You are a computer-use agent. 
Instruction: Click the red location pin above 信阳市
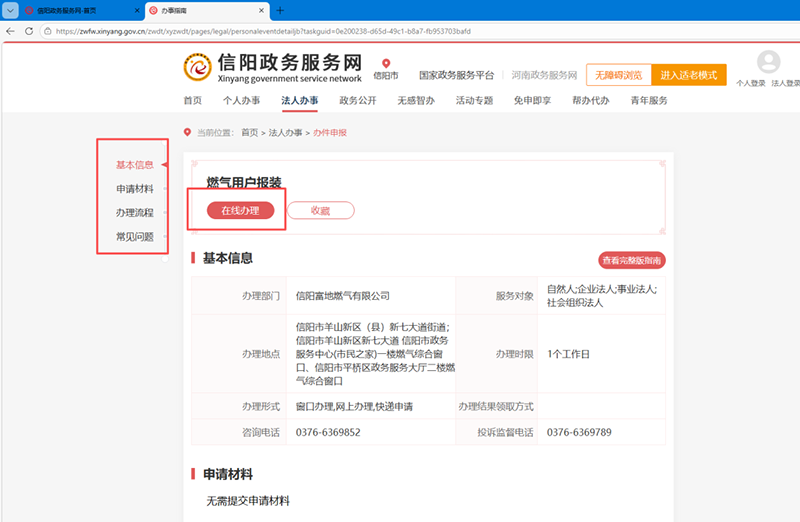pyautogui.click(x=386, y=63)
